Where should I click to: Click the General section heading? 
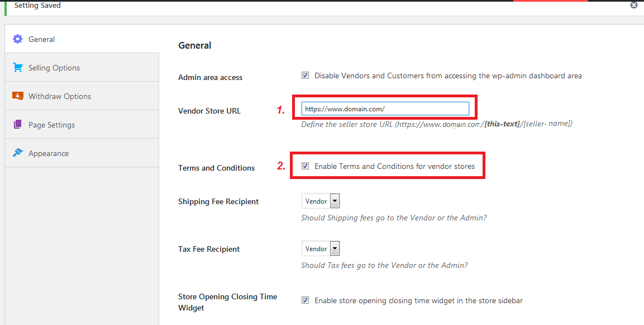(195, 45)
